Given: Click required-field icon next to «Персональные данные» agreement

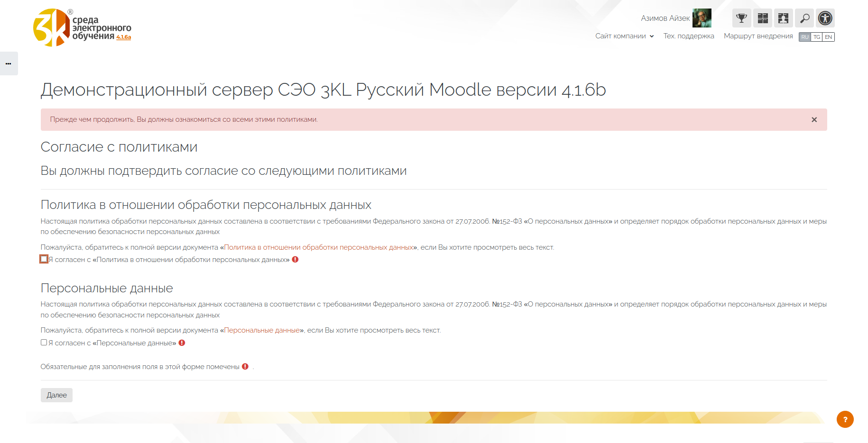Looking at the screenshot, I should [x=182, y=343].
